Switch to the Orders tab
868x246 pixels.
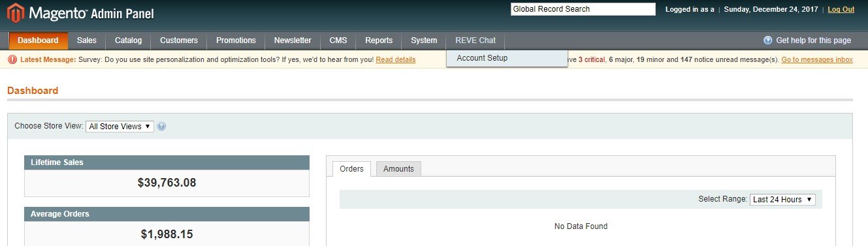coord(352,169)
